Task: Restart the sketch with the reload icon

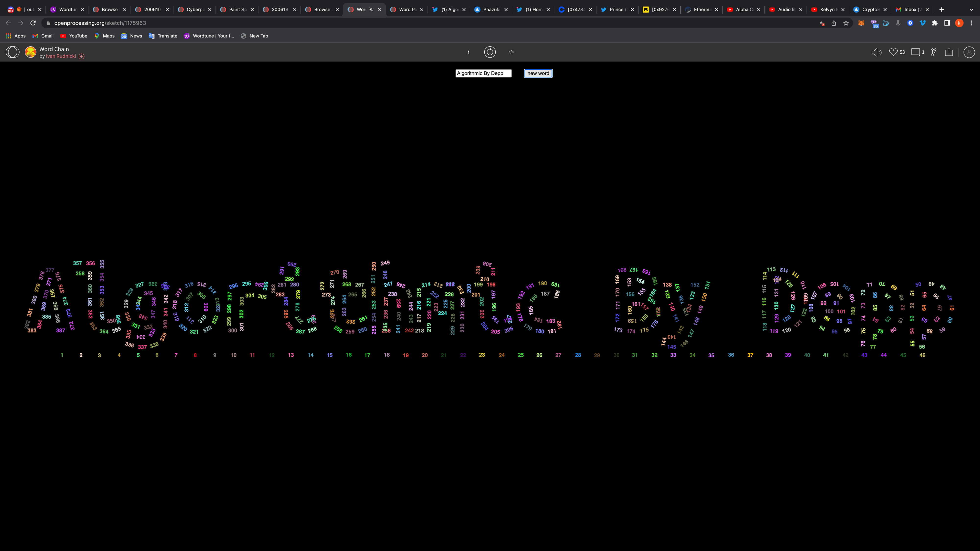Action: 490,52
